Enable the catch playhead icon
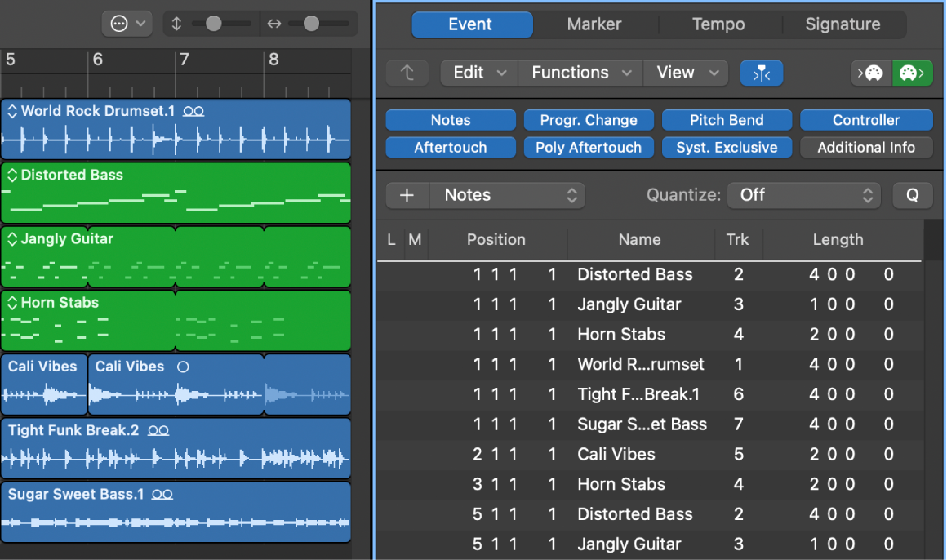Image resolution: width=947 pixels, height=560 pixels. pos(761,73)
